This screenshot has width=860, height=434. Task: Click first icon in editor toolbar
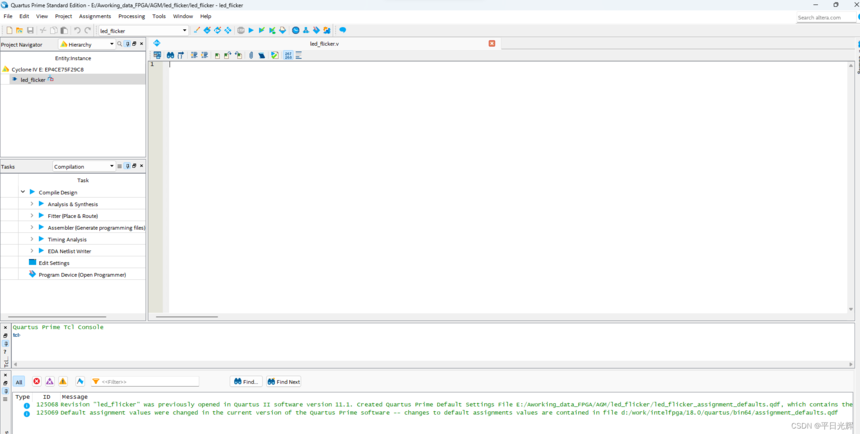157,55
